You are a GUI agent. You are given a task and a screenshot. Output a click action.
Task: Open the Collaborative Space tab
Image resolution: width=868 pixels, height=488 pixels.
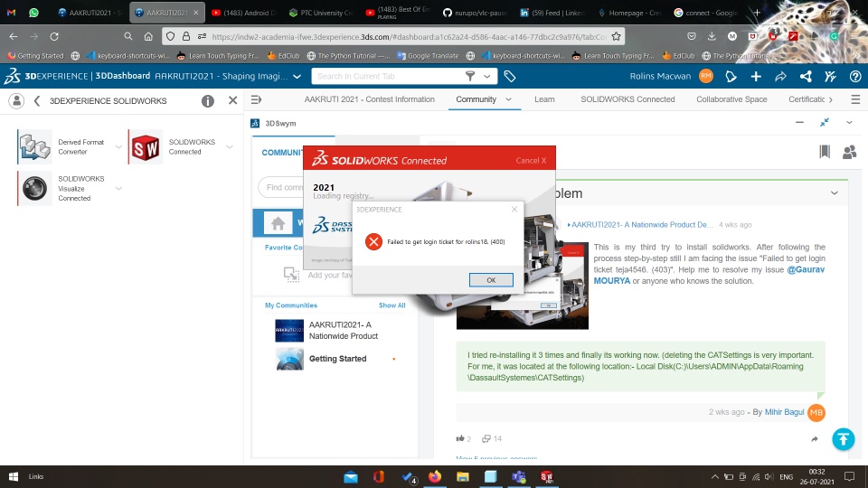click(731, 99)
